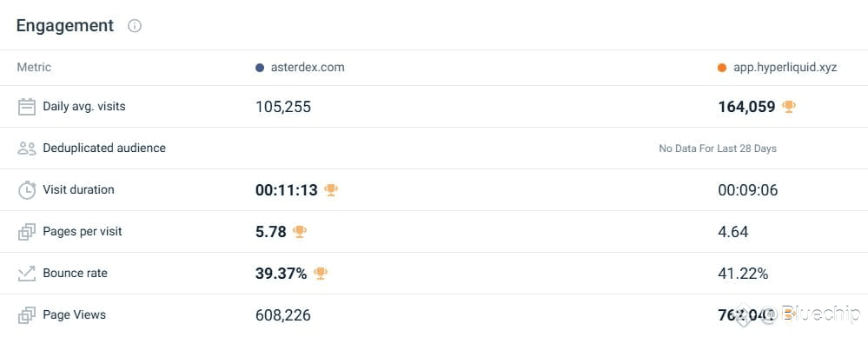Select the 608,226 Page Views value

tap(283, 315)
